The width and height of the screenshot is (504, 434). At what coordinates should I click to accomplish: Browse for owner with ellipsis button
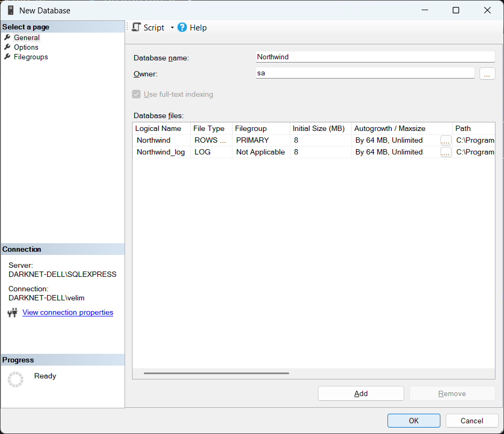tap(487, 74)
